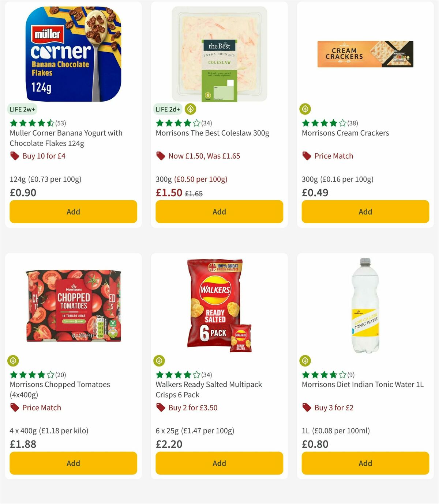Click the leaf icon above Walkers crisps rating
This screenshot has width=439, height=504.
(x=159, y=360)
